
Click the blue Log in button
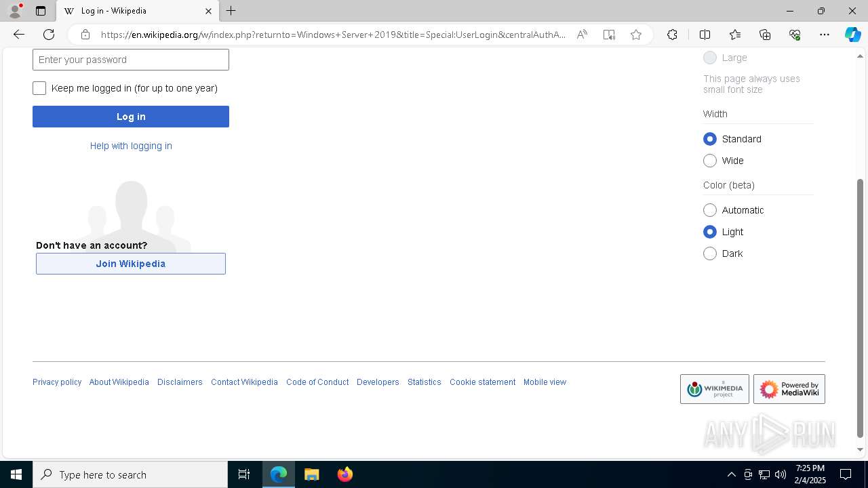(131, 117)
